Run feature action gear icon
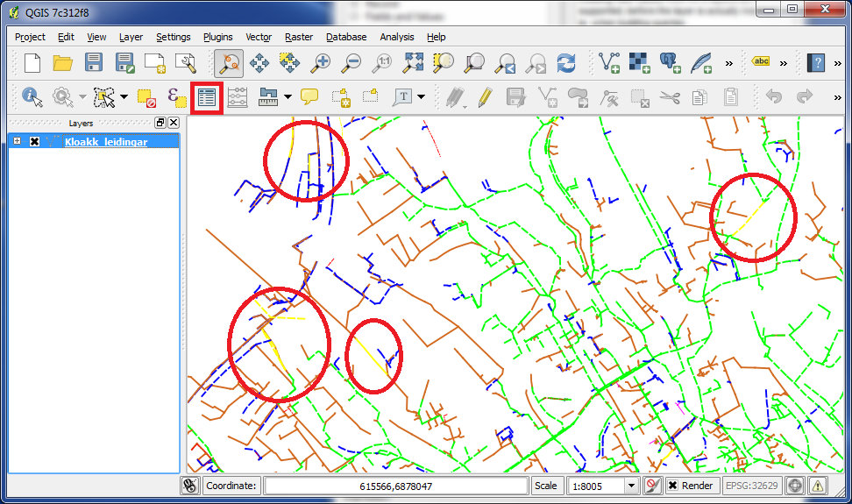Image resolution: width=852 pixels, height=504 pixels. [63, 98]
